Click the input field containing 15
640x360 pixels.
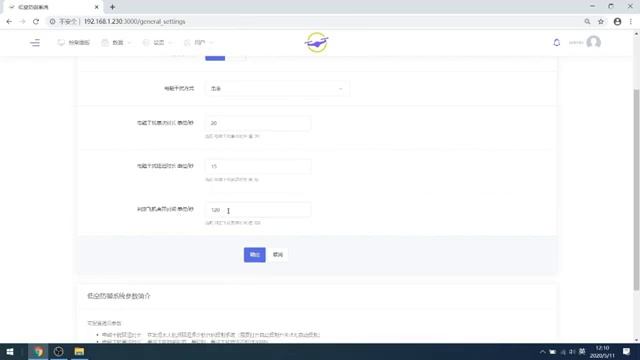(258, 166)
